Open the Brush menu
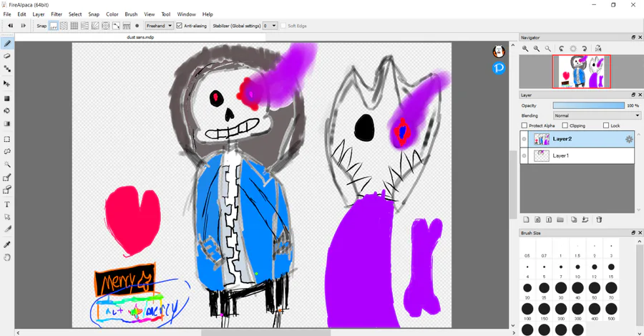Viewport: 644px width, 336px height. point(131,14)
